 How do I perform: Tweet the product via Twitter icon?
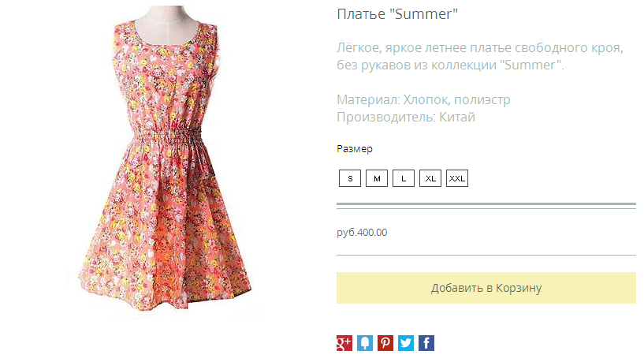(406, 343)
